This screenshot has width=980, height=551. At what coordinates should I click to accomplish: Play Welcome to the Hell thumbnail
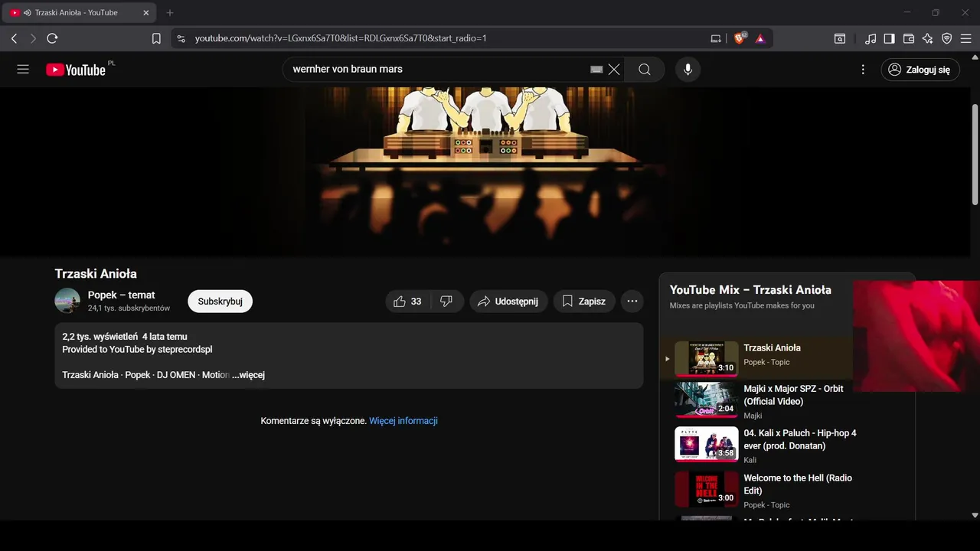(x=706, y=489)
